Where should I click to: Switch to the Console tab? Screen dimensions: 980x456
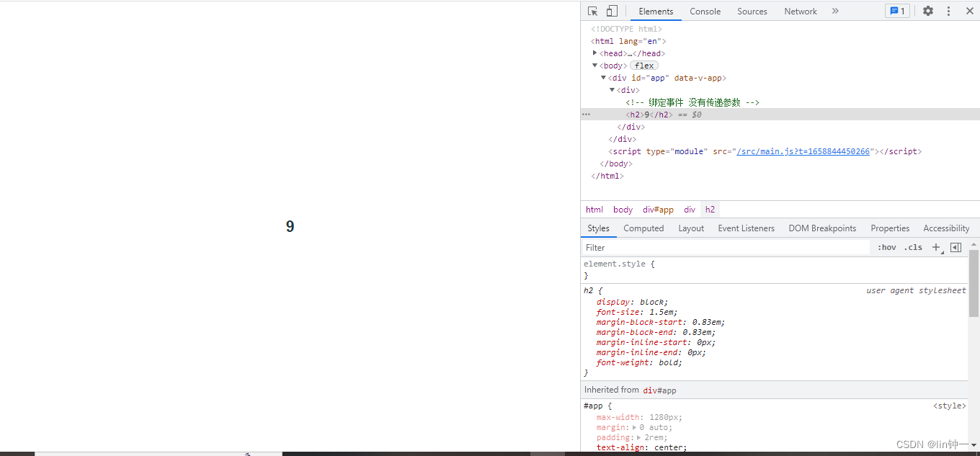[705, 12]
